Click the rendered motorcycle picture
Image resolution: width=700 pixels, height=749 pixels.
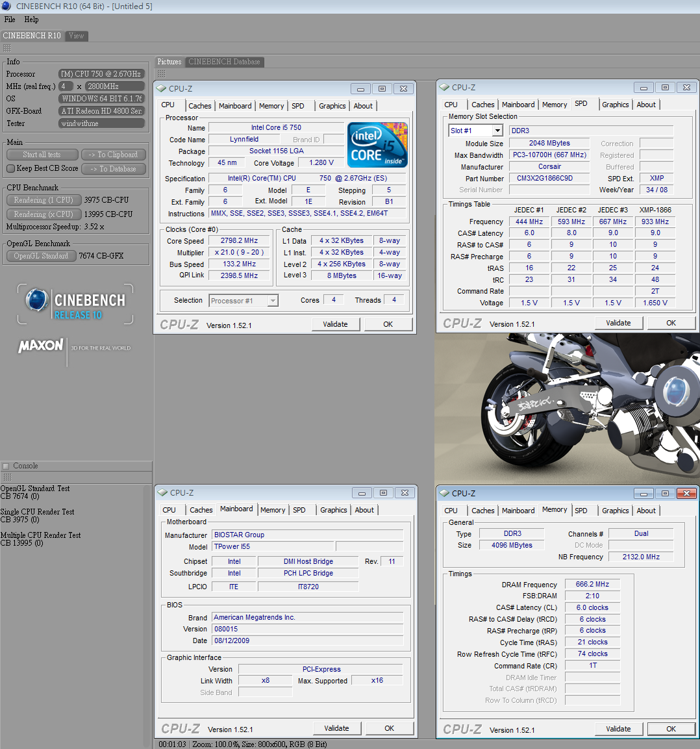(568, 409)
